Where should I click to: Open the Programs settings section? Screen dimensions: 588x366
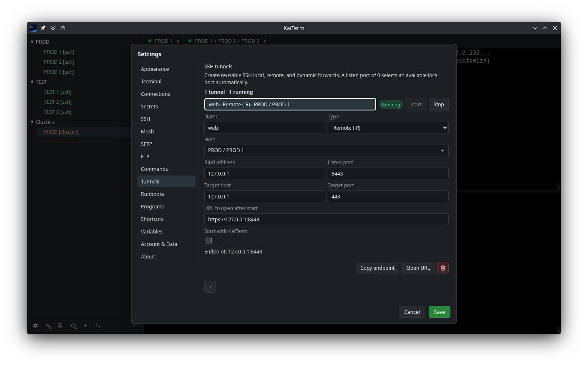[x=166, y=206]
